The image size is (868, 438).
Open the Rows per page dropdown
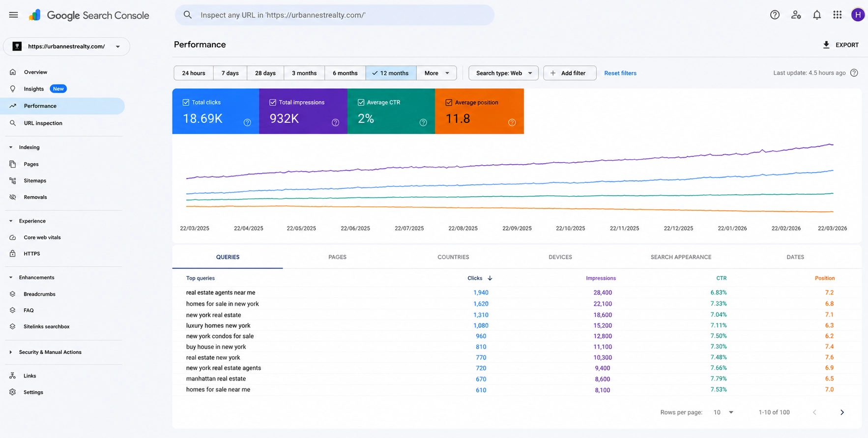pyautogui.click(x=723, y=412)
